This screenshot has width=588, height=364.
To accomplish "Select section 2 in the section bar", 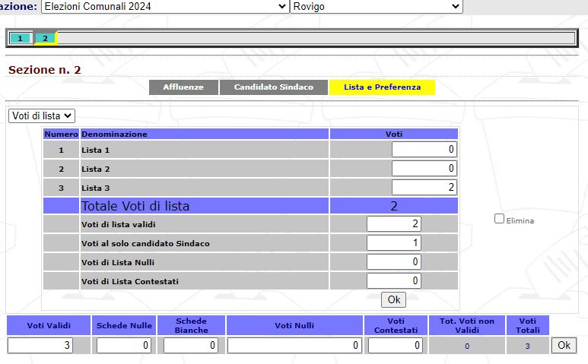I will pos(45,38).
